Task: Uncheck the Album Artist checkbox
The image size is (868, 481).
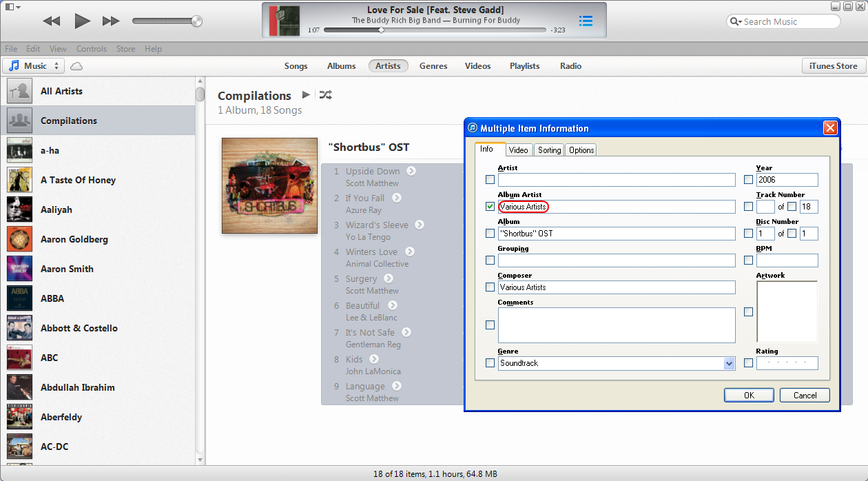Action: pos(490,207)
